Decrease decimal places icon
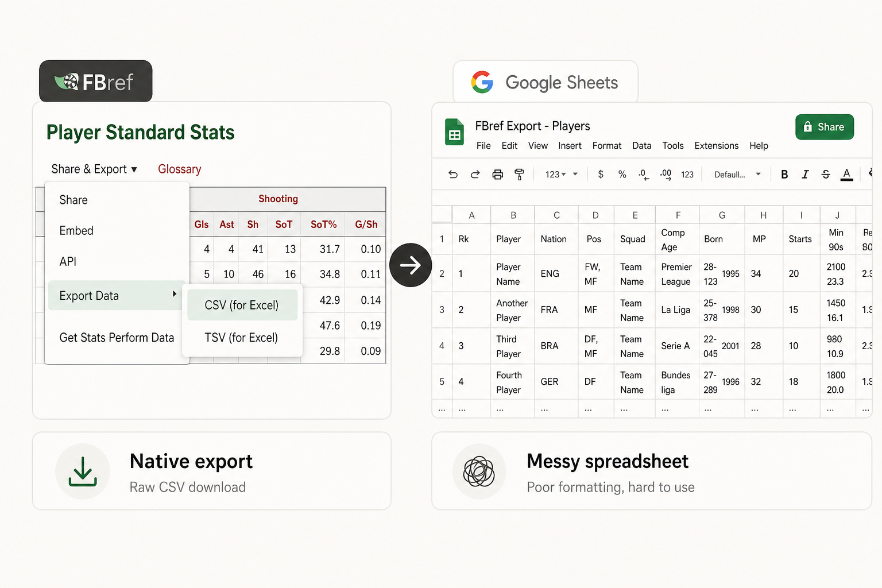Viewport: 882px width, 588px height. [x=644, y=175]
